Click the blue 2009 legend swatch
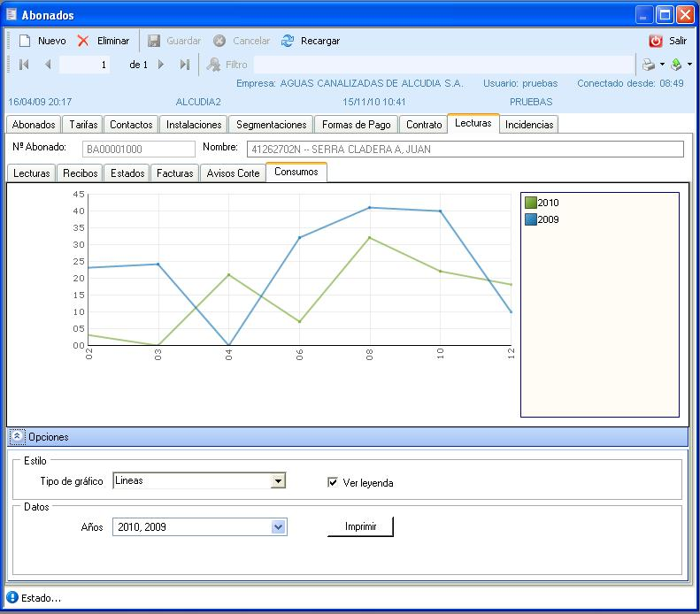Screen dimensions: 700x614 (x=531, y=219)
